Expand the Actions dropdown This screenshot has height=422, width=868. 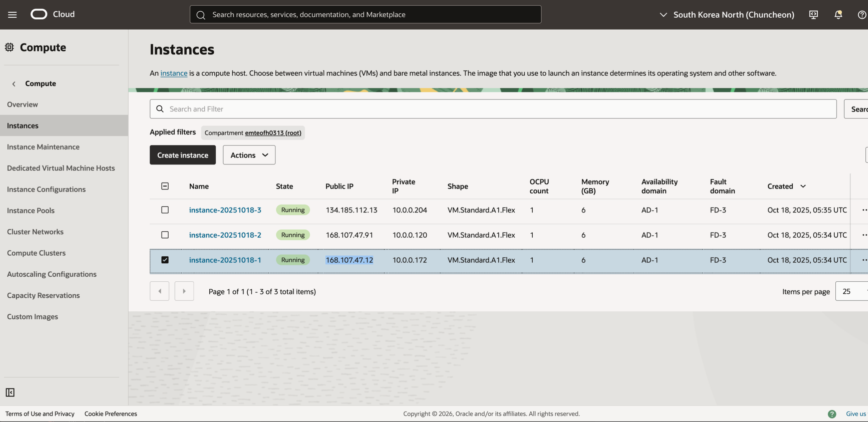click(x=249, y=155)
